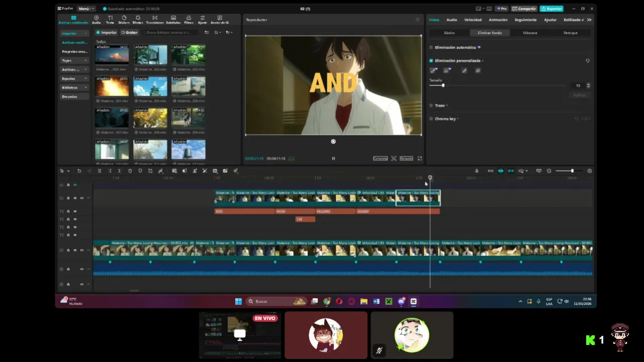644x362 pixels.
Task: Expand the Tuyos sidebar section
Action: (74, 60)
